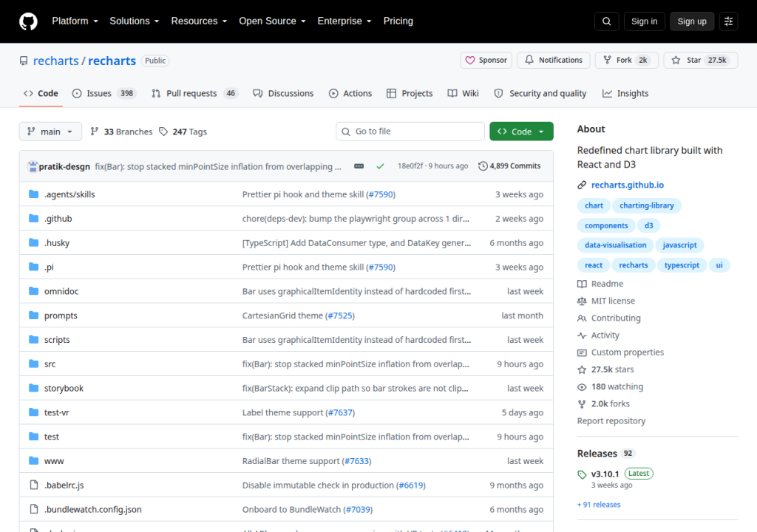Click the ellipsis commit message expander
This screenshot has width=757, height=532.
coord(359,166)
